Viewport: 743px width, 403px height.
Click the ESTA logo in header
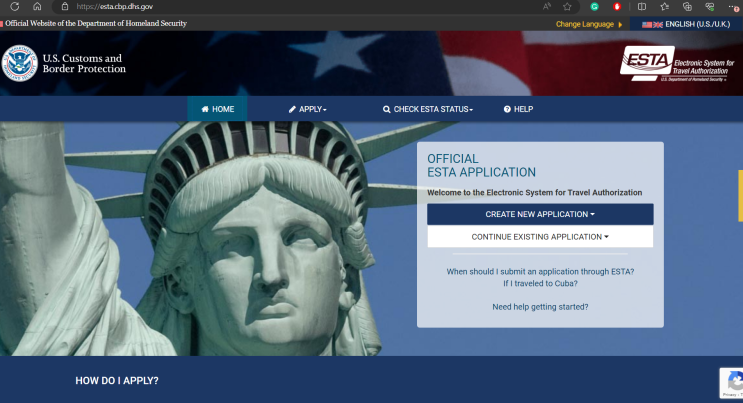point(678,64)
